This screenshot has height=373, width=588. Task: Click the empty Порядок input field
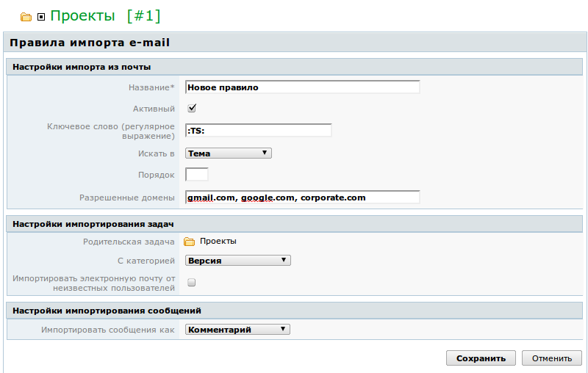pos(197,175)
